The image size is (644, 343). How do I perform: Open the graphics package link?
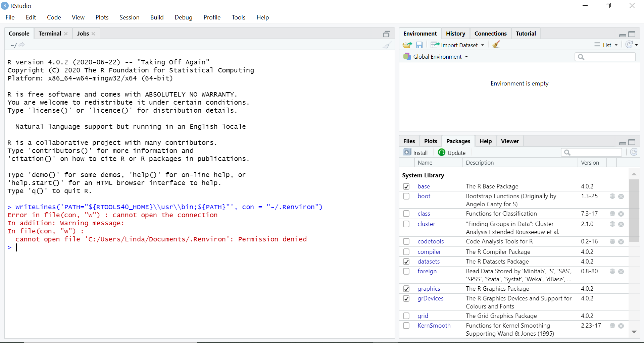coord(429,289)
